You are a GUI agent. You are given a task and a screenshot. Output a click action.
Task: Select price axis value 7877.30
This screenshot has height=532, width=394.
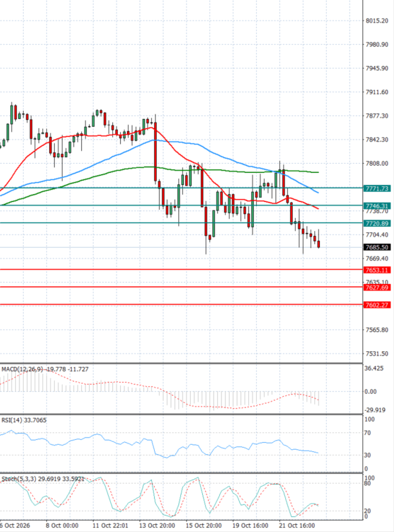tap(377, 116)
